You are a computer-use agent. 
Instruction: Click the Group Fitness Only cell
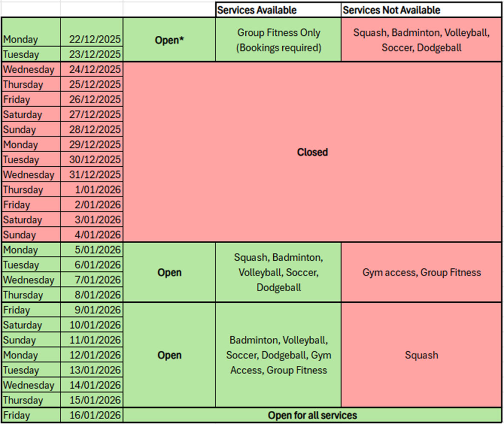click(x=278, y=40)
